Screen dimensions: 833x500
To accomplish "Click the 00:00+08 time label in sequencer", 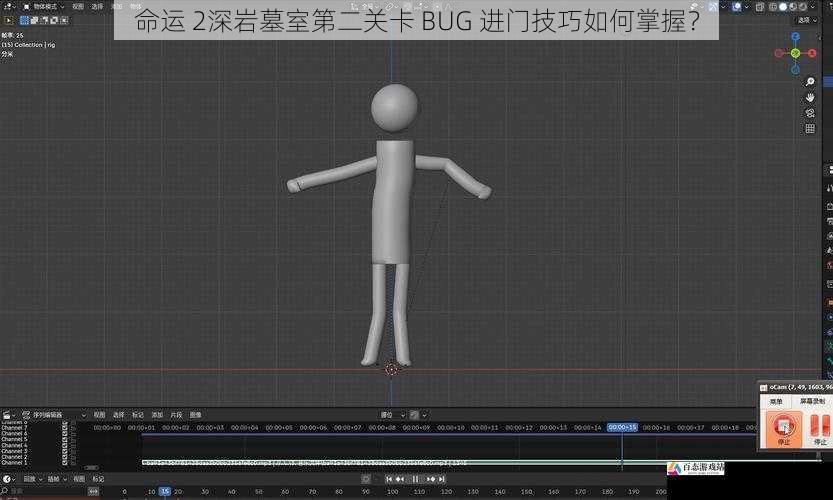I will point(382,428).
